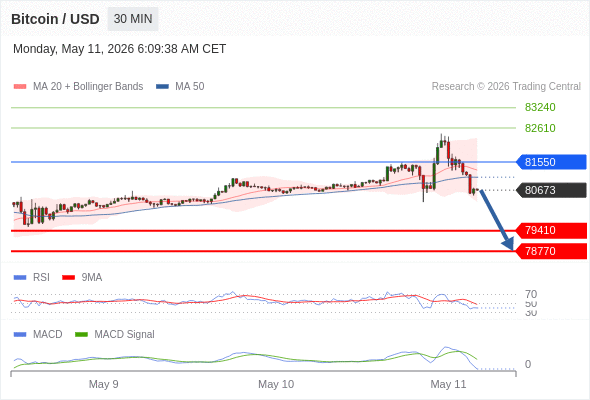Click the Bitcoin / USD title
The image size is (590, 400).
click(x=55, y=19)
